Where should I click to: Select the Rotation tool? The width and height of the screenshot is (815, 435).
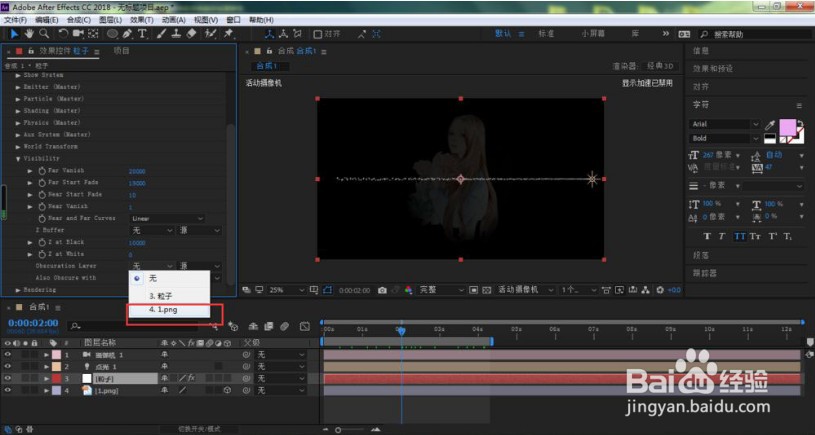[63, 33]
